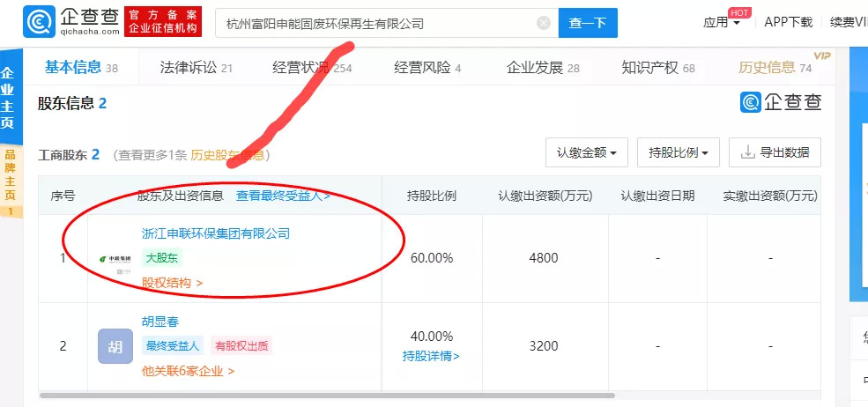Go to the 企业发展 tab

click(543, 68)
